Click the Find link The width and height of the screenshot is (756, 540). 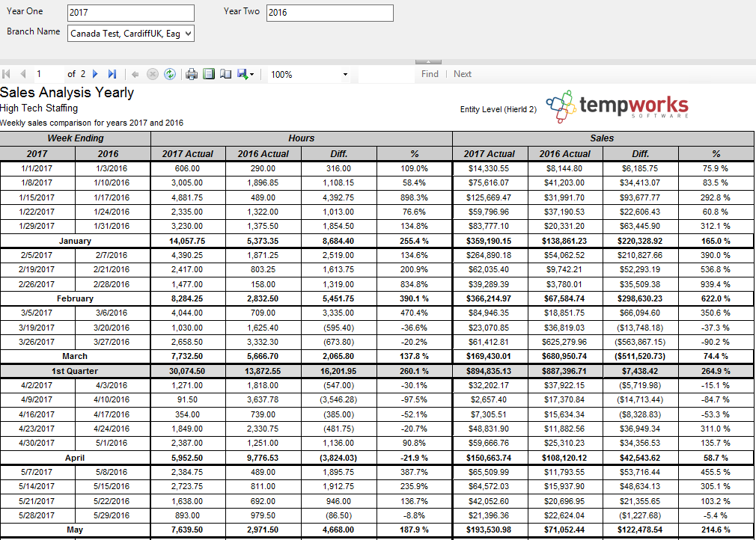[x=430, y=74]
